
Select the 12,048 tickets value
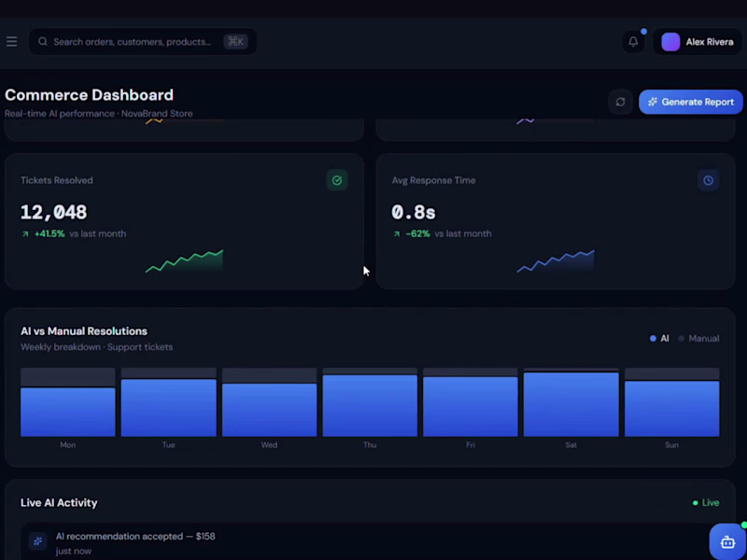[54, 213]
